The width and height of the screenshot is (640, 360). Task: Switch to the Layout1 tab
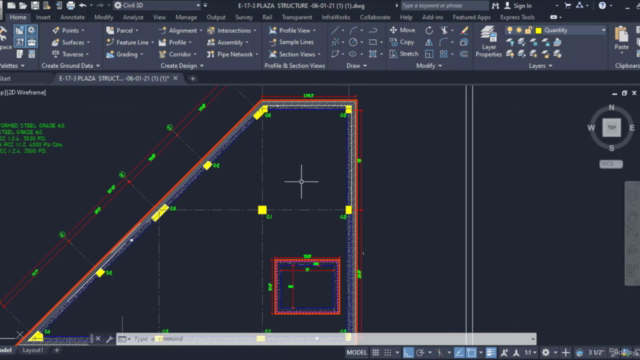(x=32, y=350)
